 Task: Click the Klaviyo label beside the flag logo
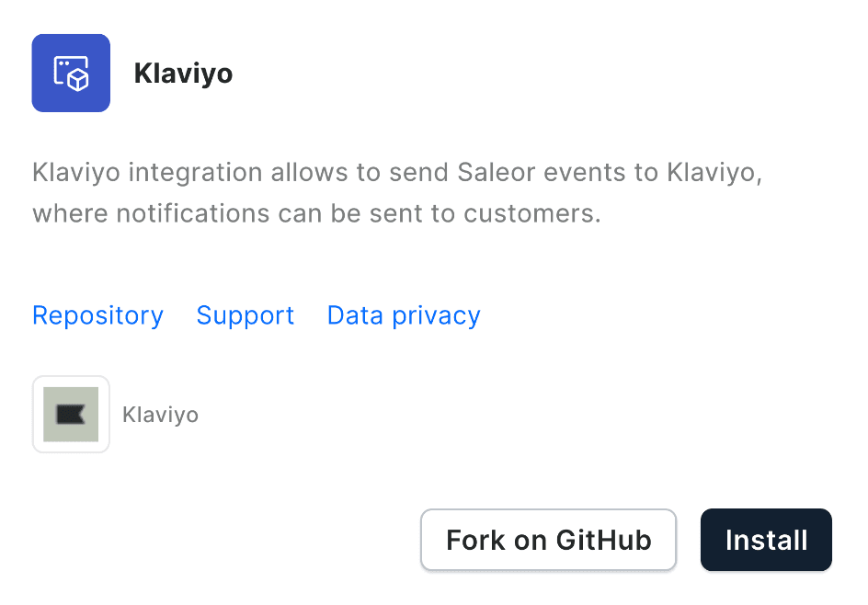tap(159, 414)
